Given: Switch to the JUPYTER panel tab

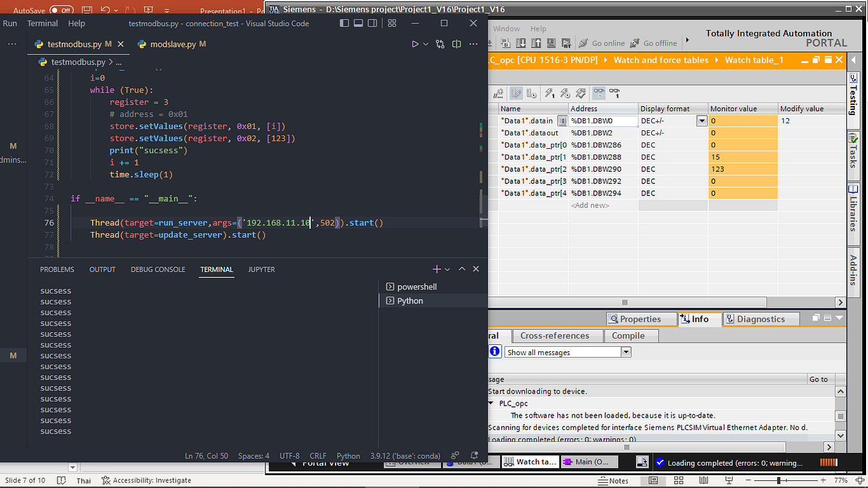Looking at the screenshot, I should [x=261, y=270].
